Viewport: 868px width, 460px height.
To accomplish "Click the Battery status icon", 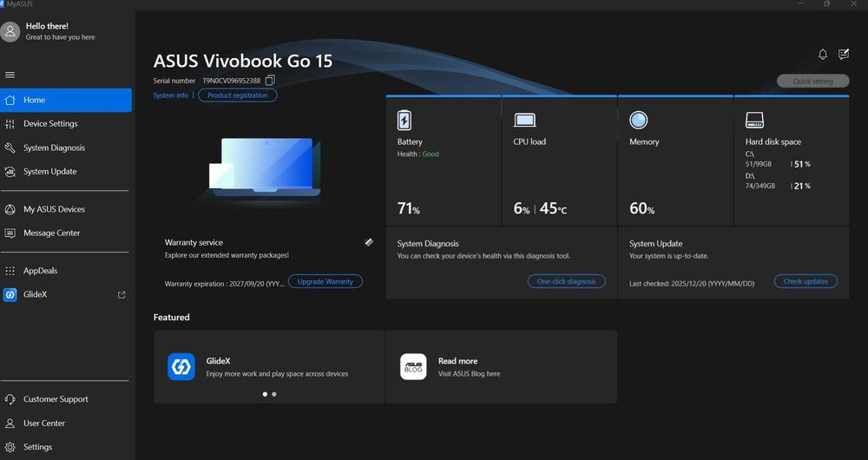I will click(x=404, y=120).
